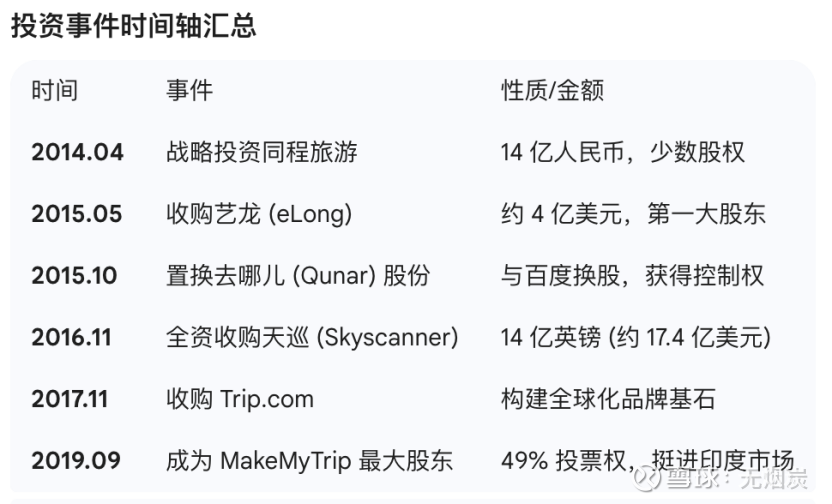The image size is (832, 504).
Task: Click the 2015.10 date cell
Action: [74, 277]
